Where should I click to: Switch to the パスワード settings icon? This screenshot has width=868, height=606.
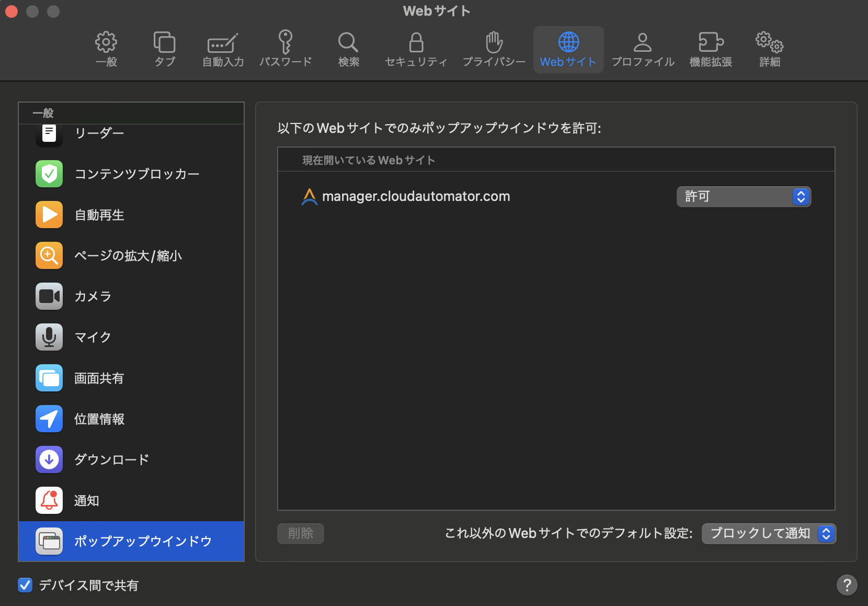tap(285, 49)
